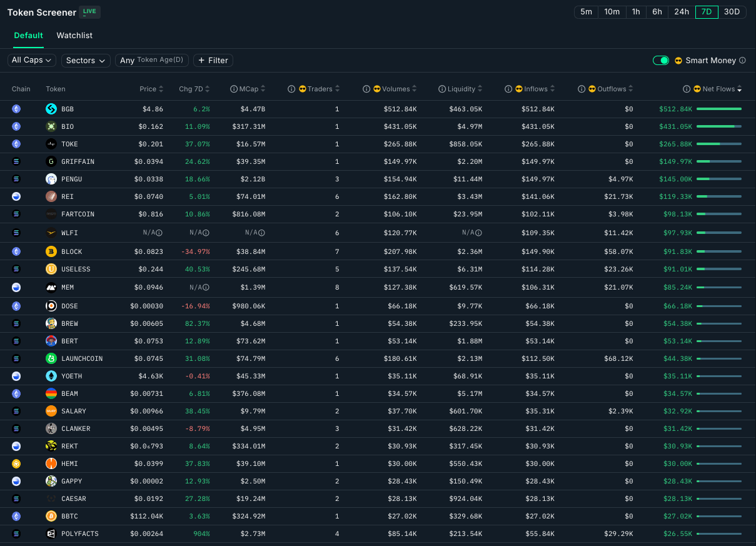Click the GAPPY token name
This screenshot has width=756, height=546.
coord(71,481)
